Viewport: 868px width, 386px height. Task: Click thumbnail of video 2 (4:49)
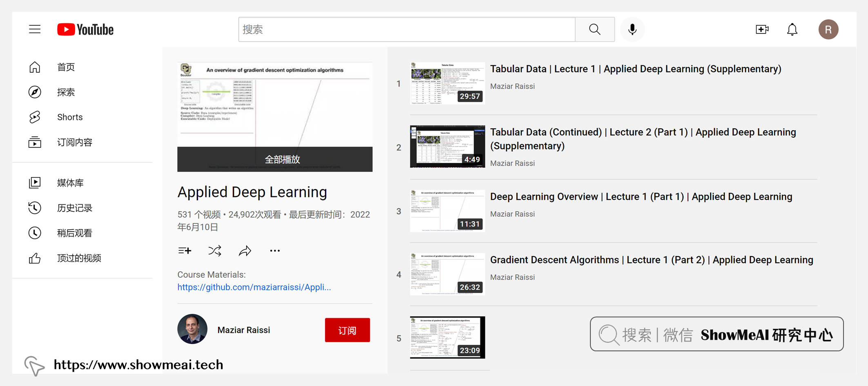pos(447,147)
